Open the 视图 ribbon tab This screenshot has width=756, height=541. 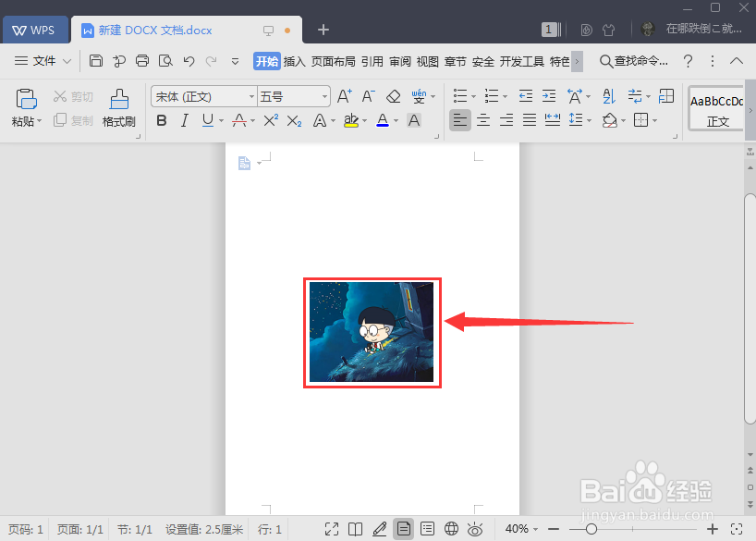pos(428,61)
